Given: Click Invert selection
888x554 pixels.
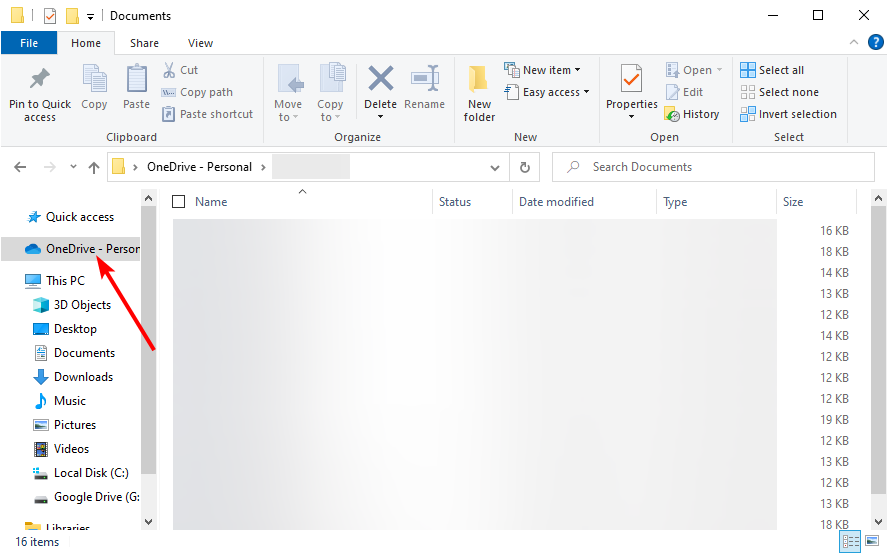Looking at the screenshot, I should click(788, 114).
